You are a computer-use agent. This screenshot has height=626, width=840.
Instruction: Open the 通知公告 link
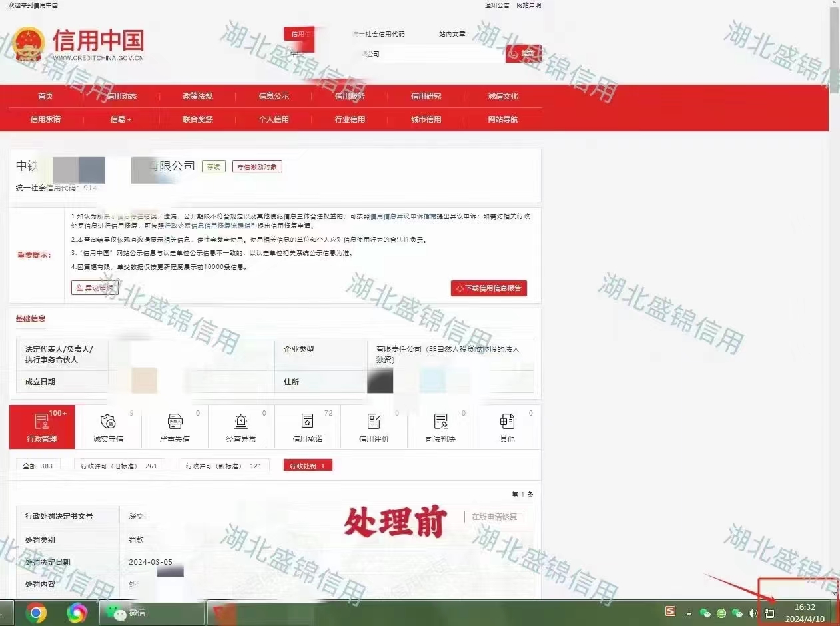tap(496, 5)
